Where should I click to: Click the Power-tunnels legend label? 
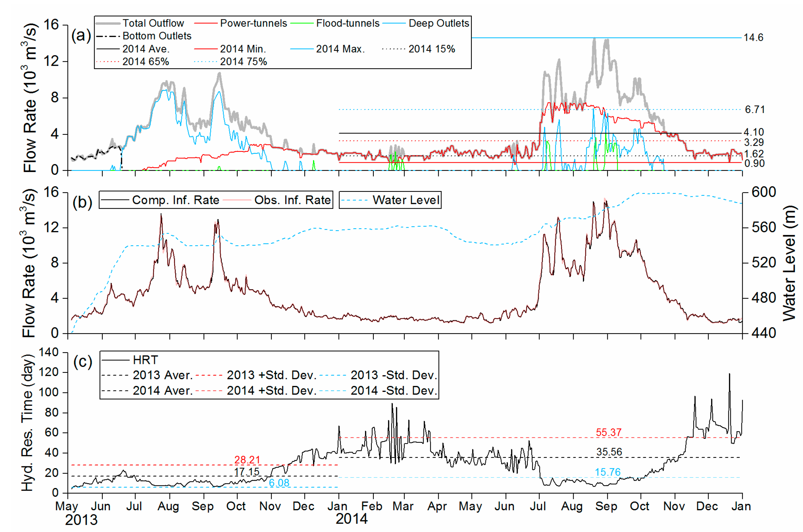tap(253, 23)
